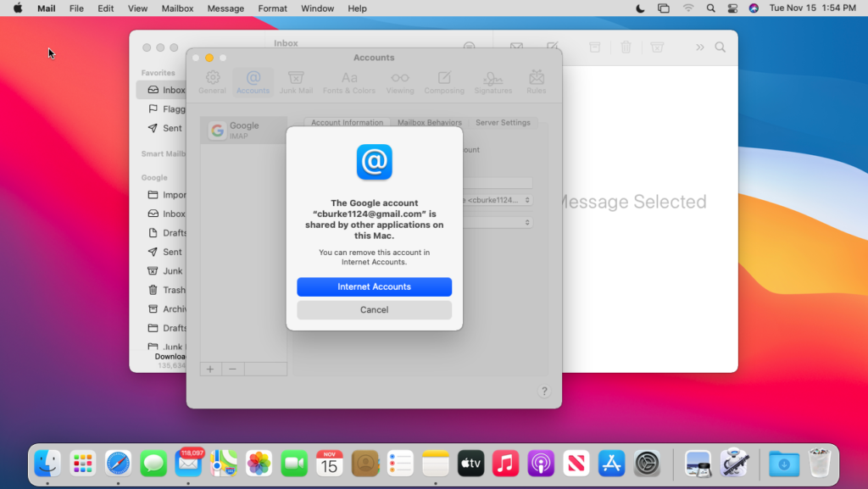The width and height of the screenshot is (868, 489).
Task: Open Music from the Dock
Action: click(x=505, y=464)
